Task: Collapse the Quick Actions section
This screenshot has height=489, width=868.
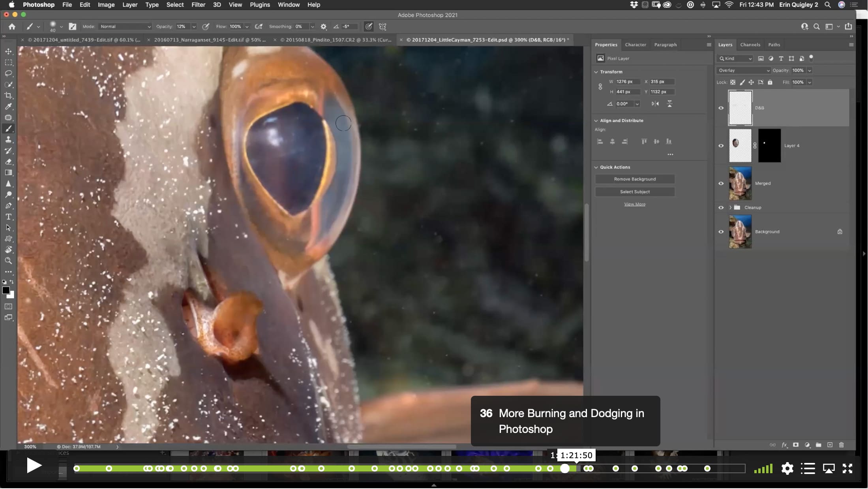Action: pyautogui.click(x=596, y=167)
